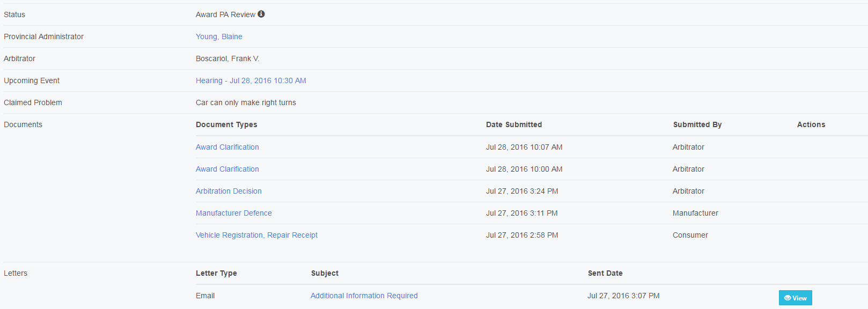Open Award Clarification submitted at 10:07 AM
868x309 pixels.
click(227, 147)
